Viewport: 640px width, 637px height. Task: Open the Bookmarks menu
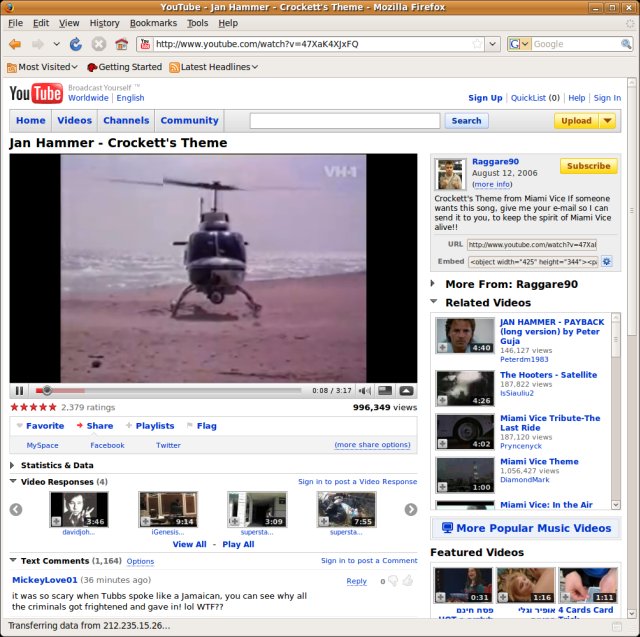click(153, 23)
